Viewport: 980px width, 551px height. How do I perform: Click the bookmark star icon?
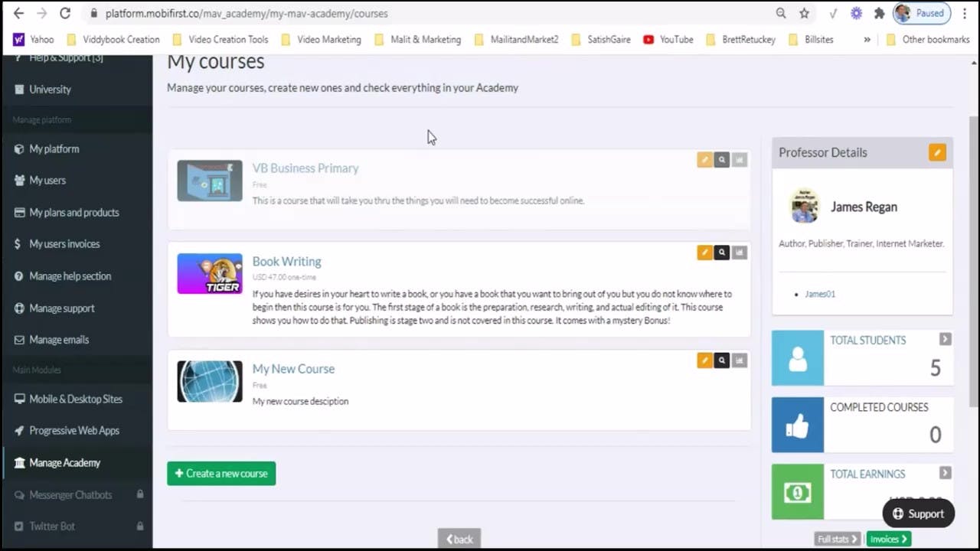click(x=802, y=13)
